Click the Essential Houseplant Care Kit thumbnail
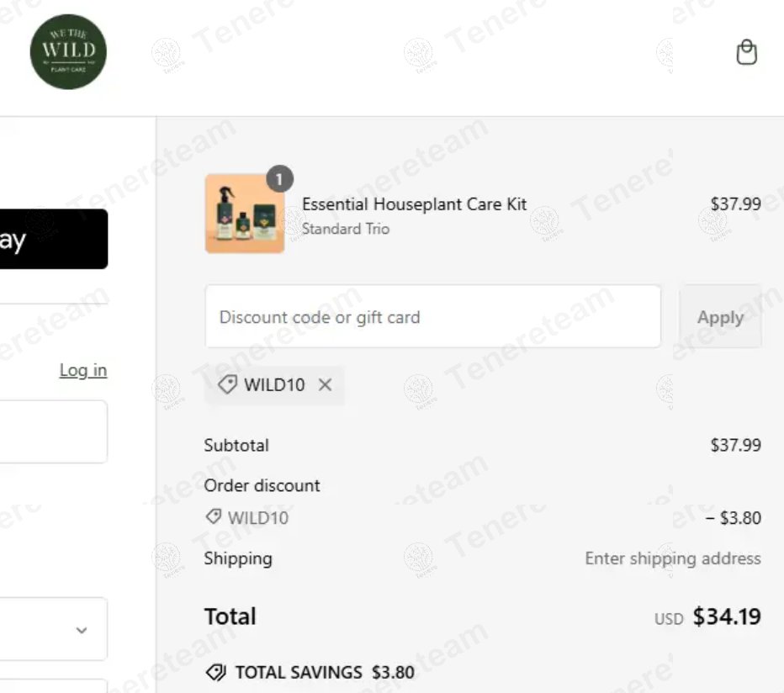784x693 pixels. coord(245,214)
